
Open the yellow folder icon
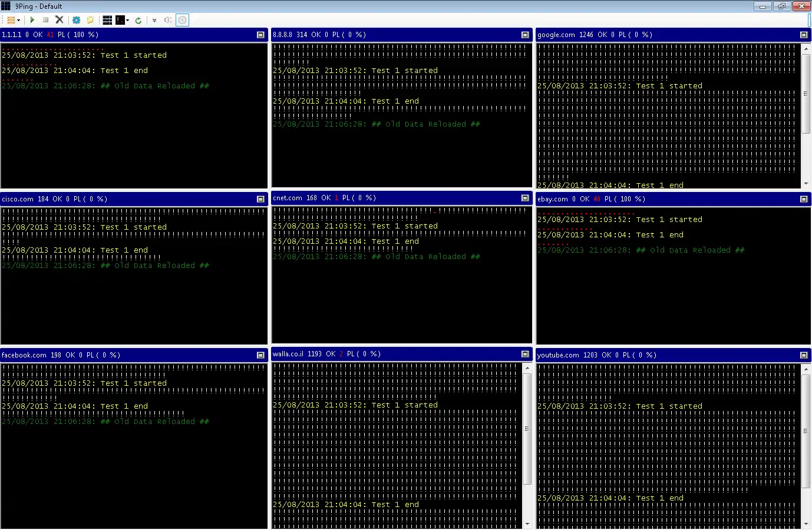[90, 20]
